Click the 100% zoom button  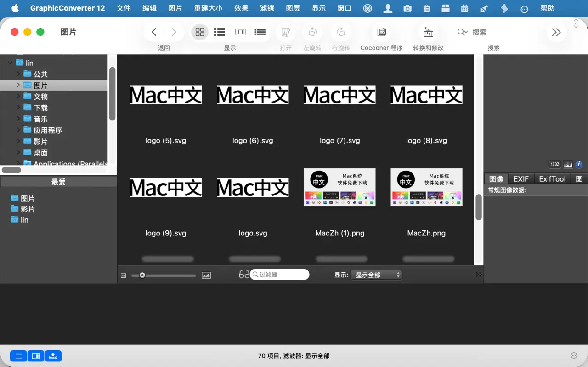pyautogui.click(x=555, y=164)
